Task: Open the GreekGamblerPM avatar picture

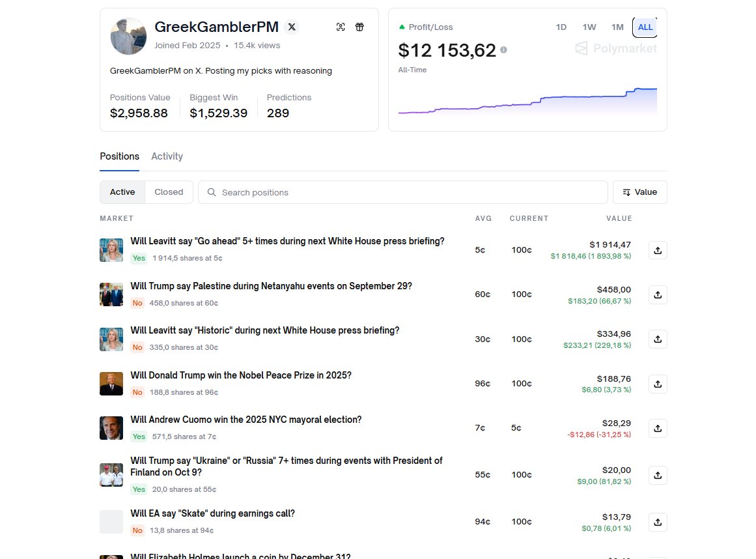Action: [x=128, y=36]
